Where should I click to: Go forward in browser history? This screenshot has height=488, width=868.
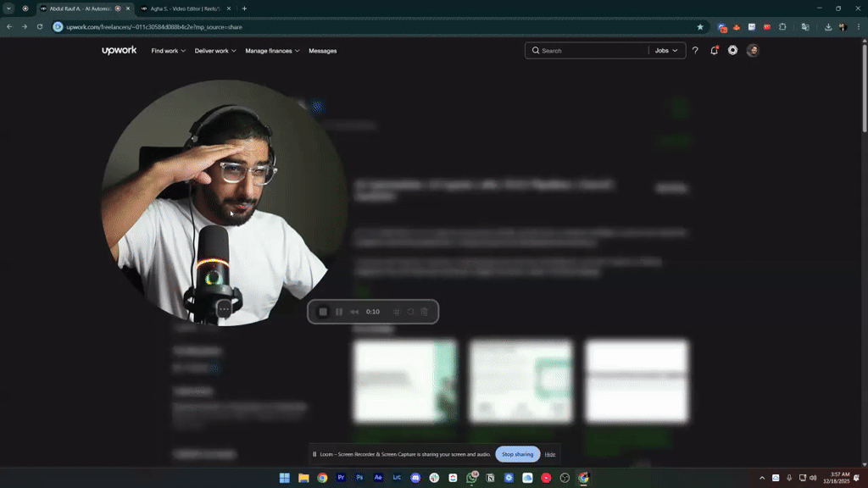coord(25,26)
